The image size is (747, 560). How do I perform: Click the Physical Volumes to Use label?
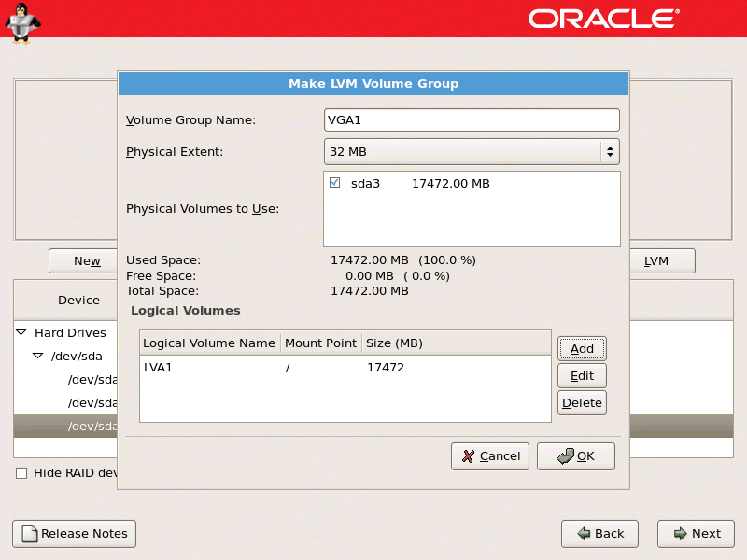tap(203, 209)
